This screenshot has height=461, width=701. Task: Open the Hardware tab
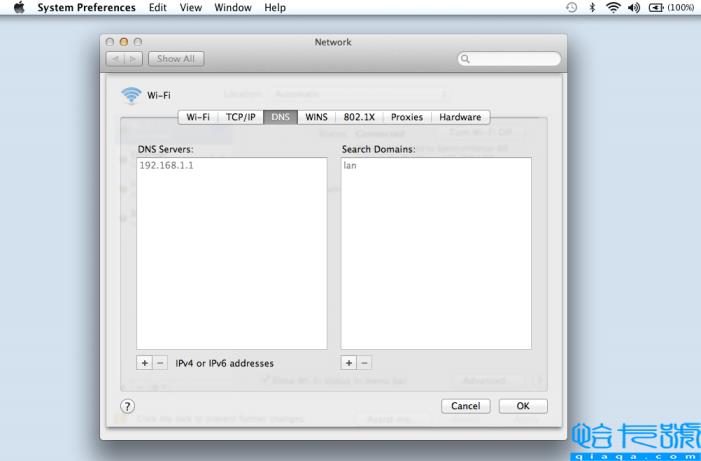[x=460, y=117]
